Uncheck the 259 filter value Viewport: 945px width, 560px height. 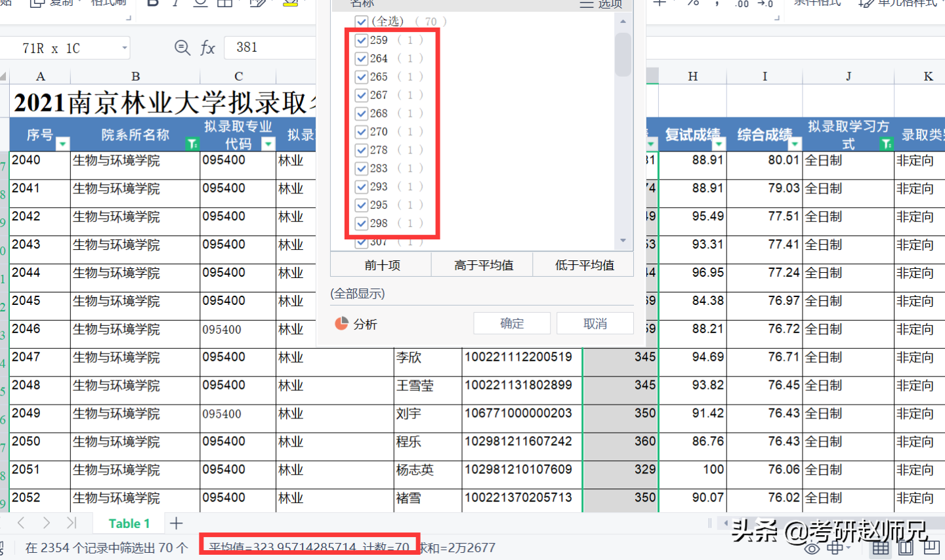(362, 40)
